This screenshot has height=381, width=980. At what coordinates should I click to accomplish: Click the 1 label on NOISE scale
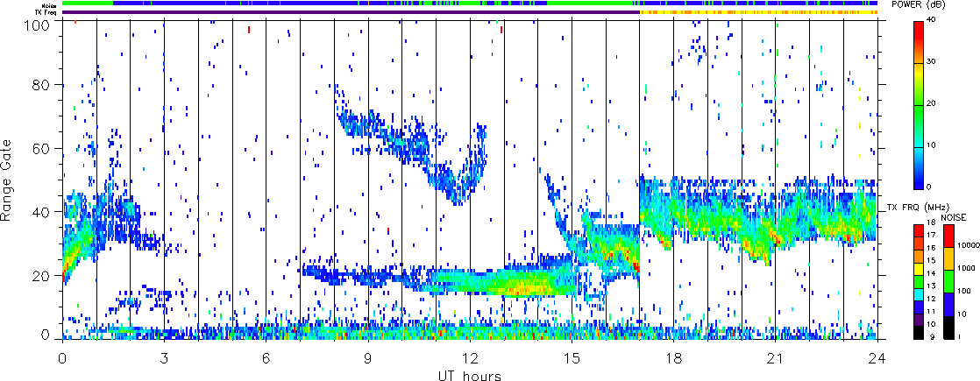(x=959, y=337)
